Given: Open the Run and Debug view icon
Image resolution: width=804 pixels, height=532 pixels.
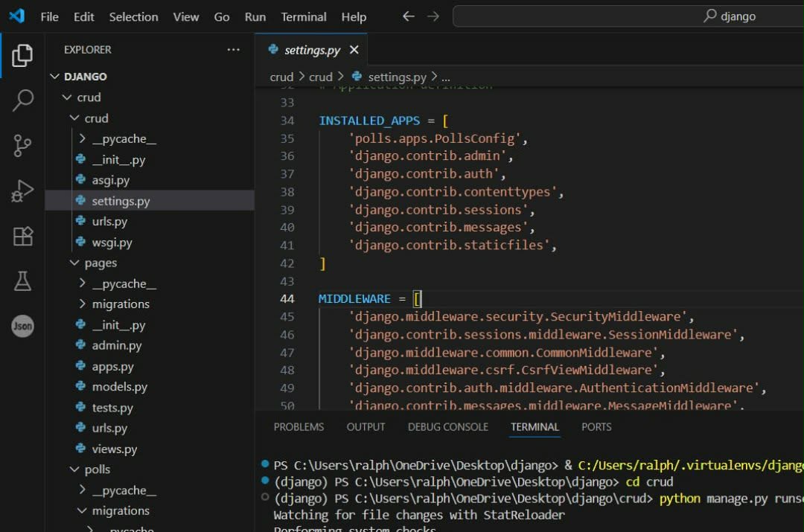Looking at the screenshot, I should (x=22, y=191).
